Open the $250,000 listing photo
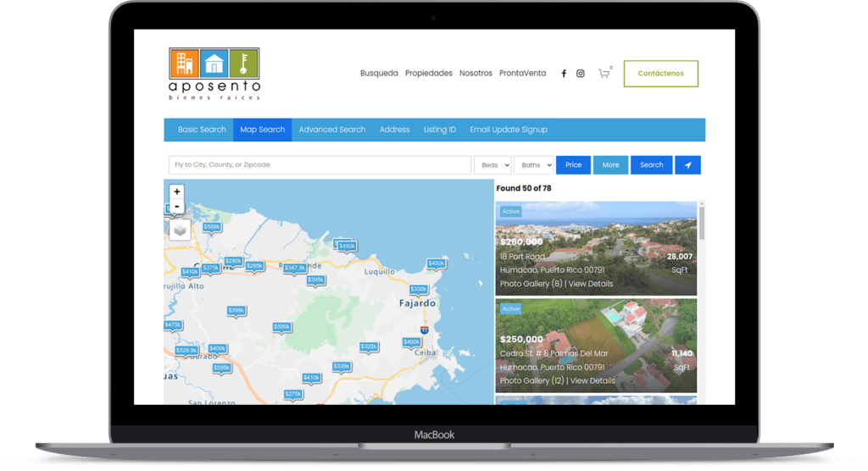This screenshot has width=868, height=471. coord(596,346)
